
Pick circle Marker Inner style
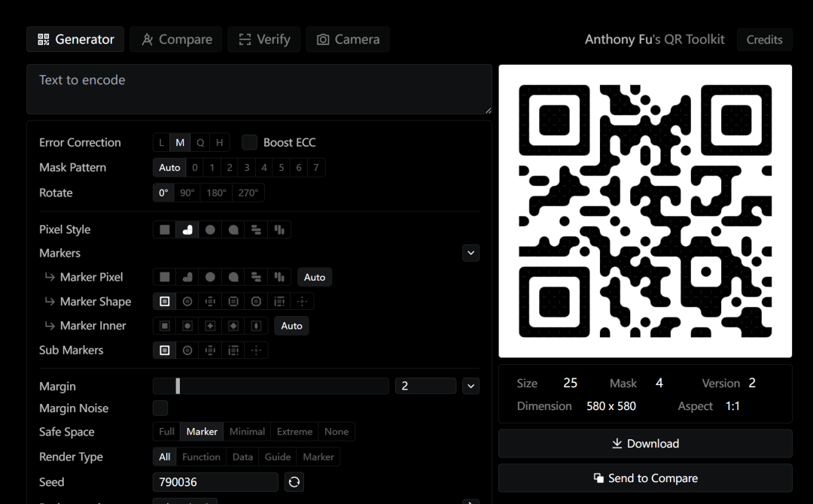(x=187, y=326)
